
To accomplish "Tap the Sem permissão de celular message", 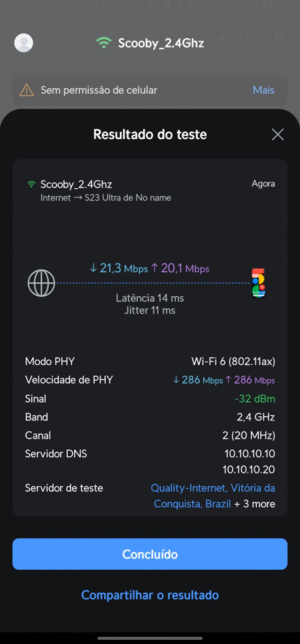I will tap(99, 90).
